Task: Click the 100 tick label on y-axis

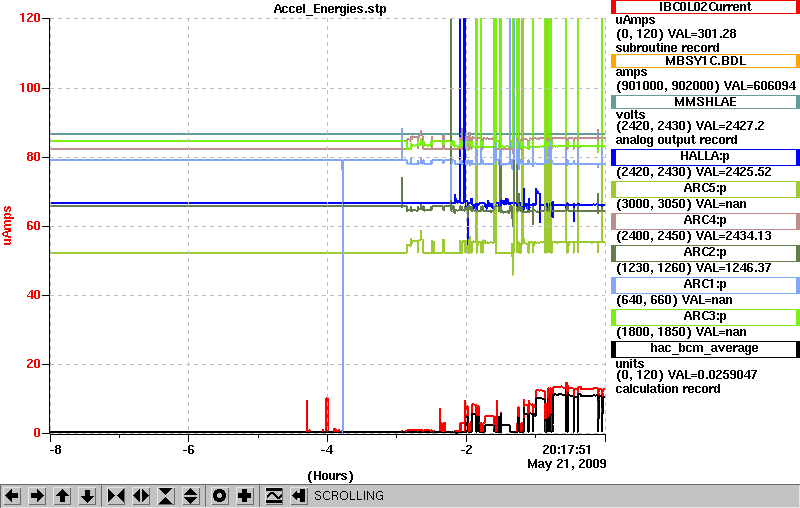Action: pyautogui.click(x=30, y=88)
